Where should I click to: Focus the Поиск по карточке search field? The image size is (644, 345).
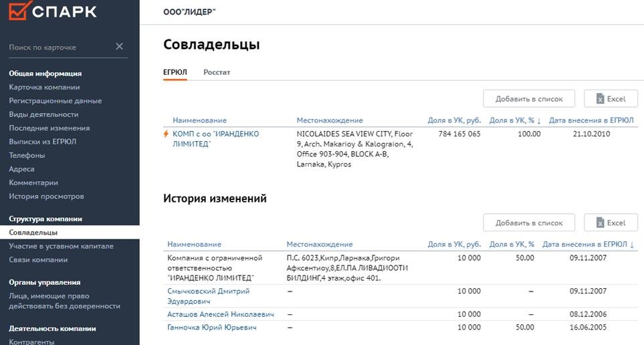pos(61,47)
